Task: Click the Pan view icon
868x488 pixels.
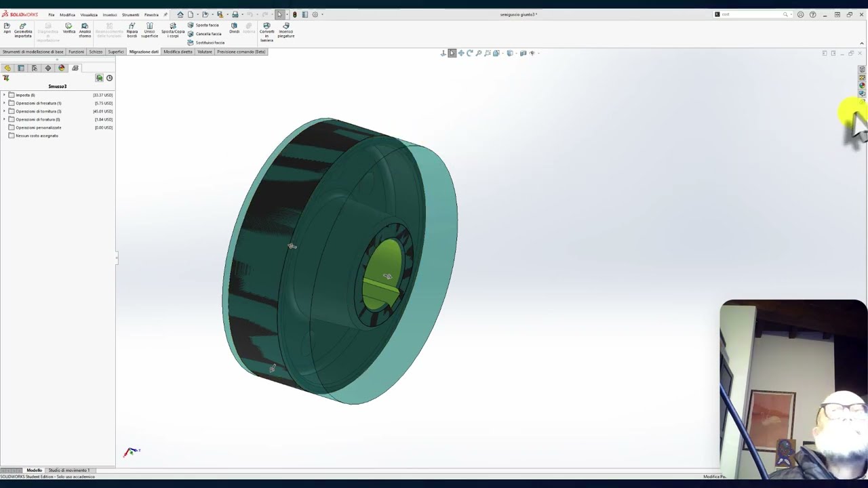Action: [461, 53]
